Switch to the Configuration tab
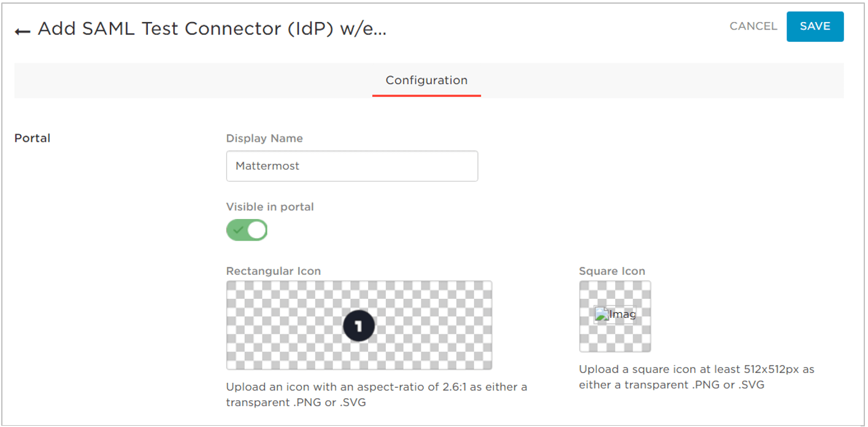 tap(426, 80)
